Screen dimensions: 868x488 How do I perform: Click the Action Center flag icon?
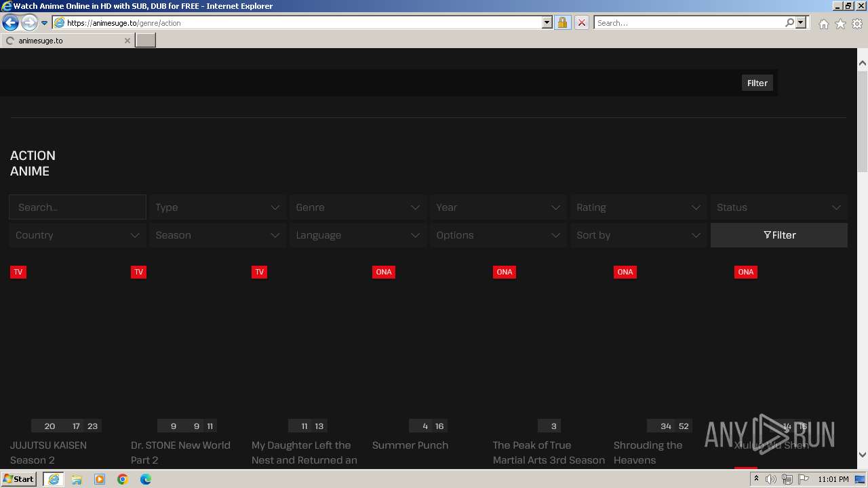coord(803,479)
